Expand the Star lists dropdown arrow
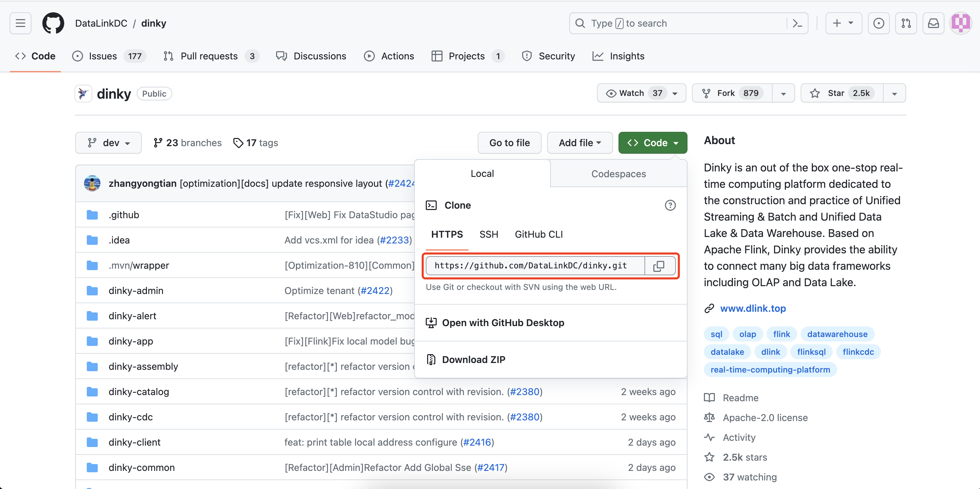The image size is (980, 489). 894,94
